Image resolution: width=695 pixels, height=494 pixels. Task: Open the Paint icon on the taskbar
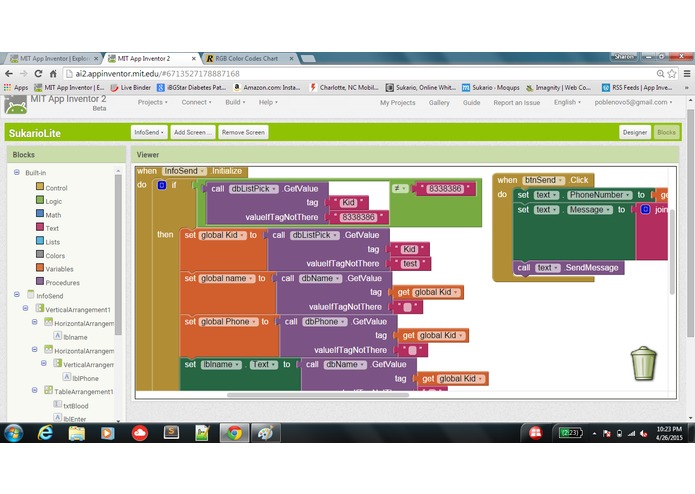(x=266, y=433)
